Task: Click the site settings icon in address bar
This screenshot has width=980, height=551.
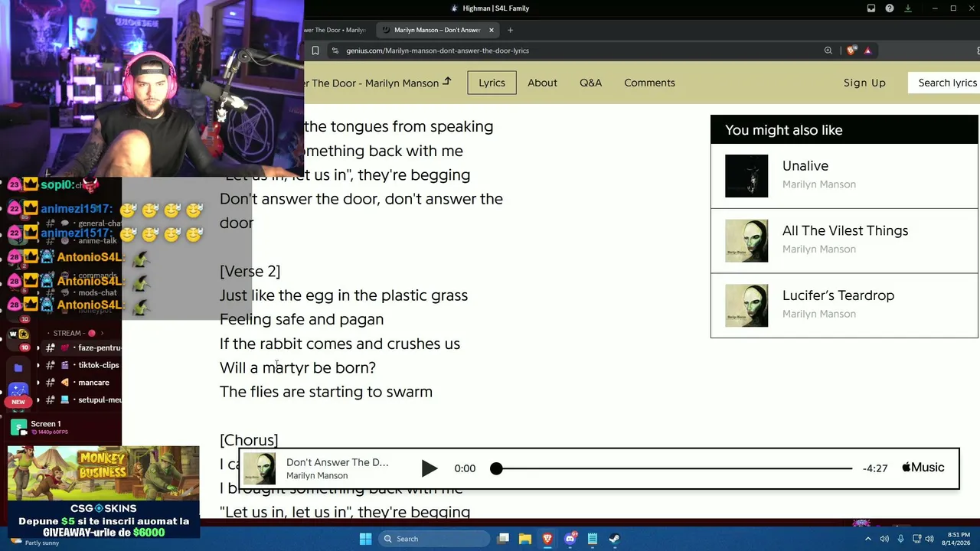Action: (335, 51)
